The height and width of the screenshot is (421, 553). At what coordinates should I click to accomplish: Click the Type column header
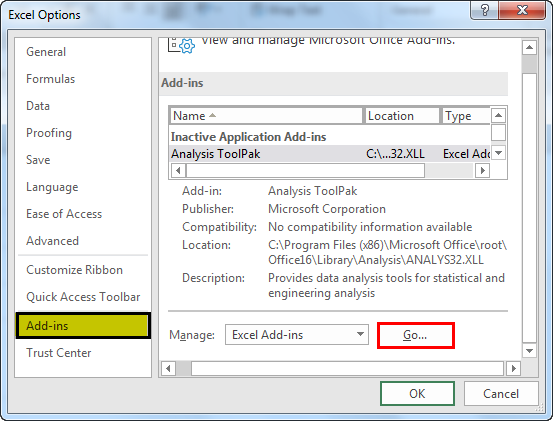(x=466, y=116)
